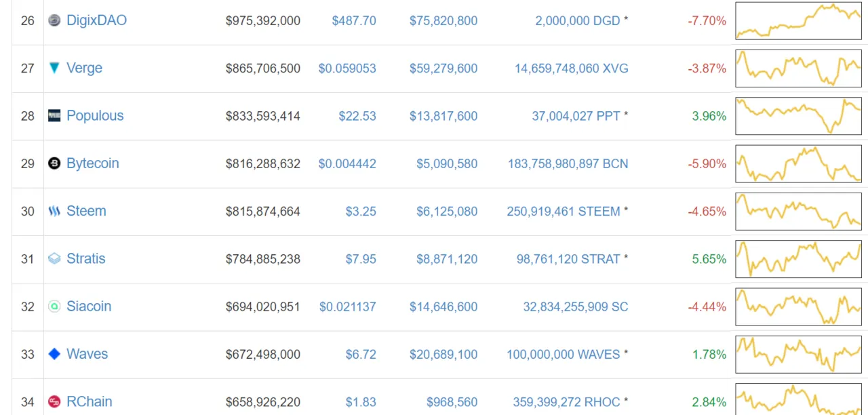Open the DigixDAO 7-day price sparkline
This screenshot has height=415, width=868.
pos(798,20)
